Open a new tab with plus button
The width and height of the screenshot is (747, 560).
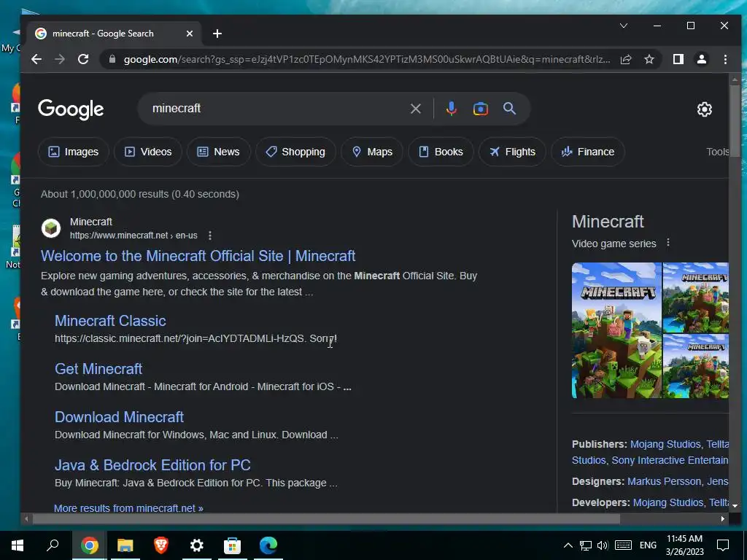click(x=217, y=34)
